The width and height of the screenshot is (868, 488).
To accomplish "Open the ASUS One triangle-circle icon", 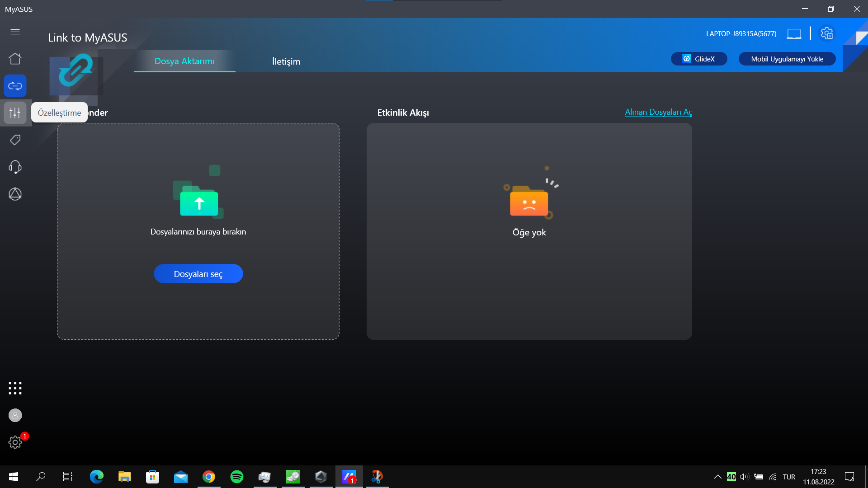I will tap(15, 194).
